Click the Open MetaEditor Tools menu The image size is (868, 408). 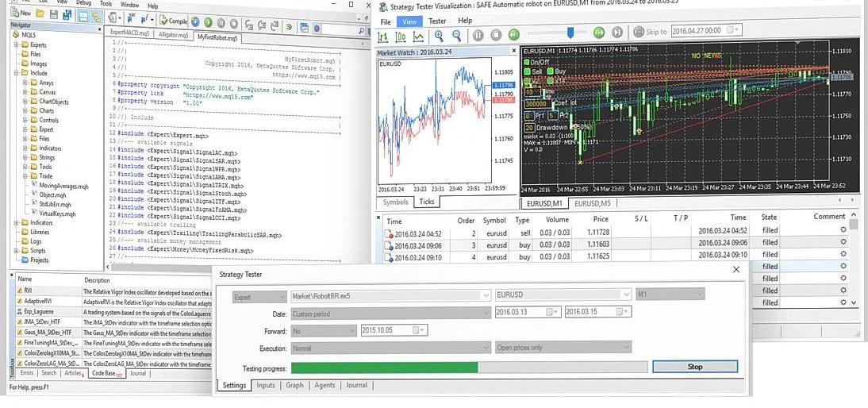click(x=106, y=4)
